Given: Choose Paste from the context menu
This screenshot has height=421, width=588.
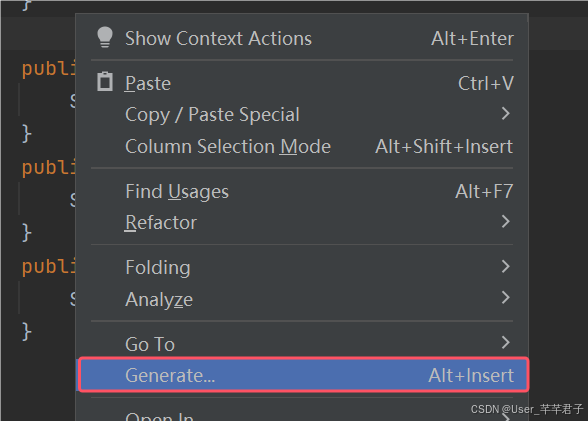Looking at the screenshot, I should [x=302, y=83].
